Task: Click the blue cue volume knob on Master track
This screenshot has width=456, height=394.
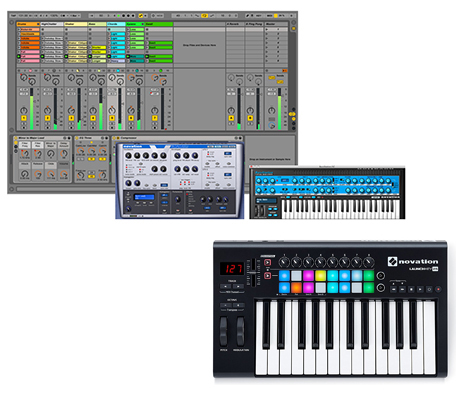Action: tap(272, 125)
